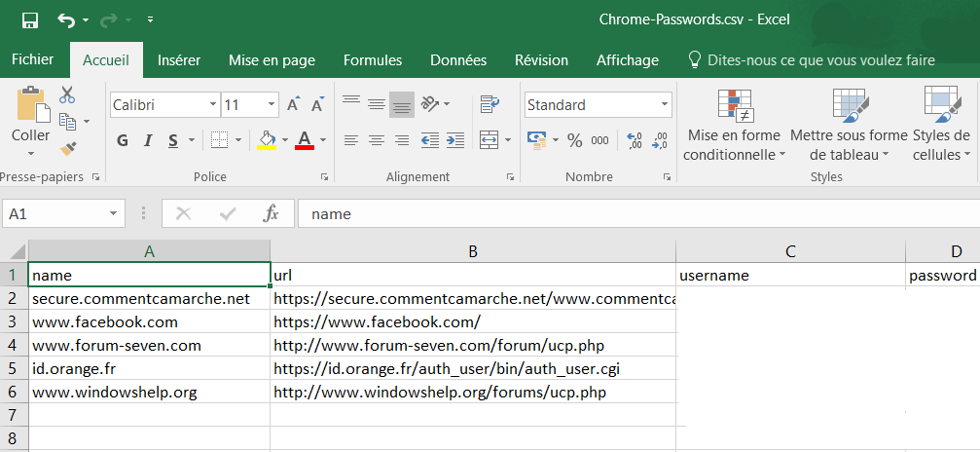Open the Police dialog launcher

tap(324, 178)
